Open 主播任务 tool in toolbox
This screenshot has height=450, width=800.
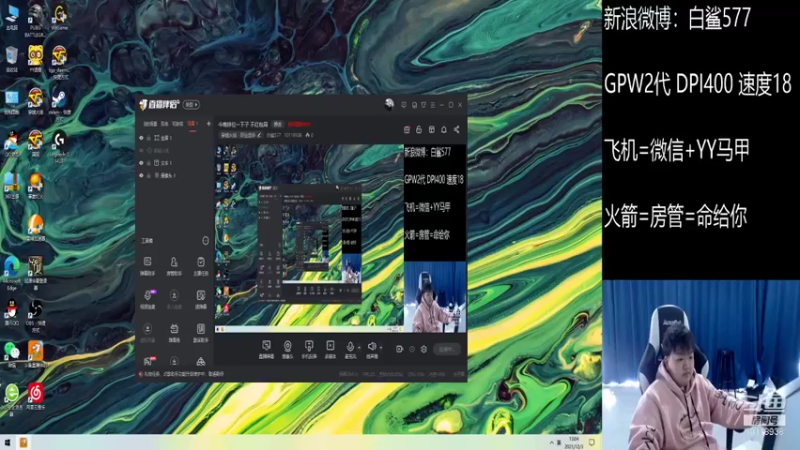pyautogui.click(x=201, y=266)
